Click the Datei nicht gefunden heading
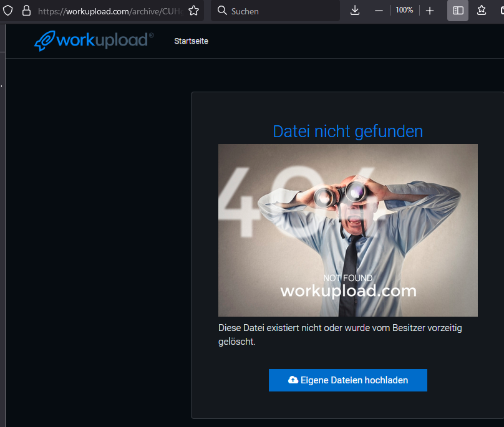Viewport: 504px width, 427px height. tap(348, 132)
